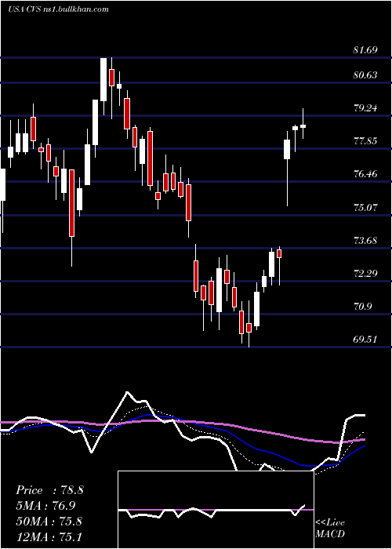
Task: Click the 80.63 price level label
Action: click(x=365, y=75)
